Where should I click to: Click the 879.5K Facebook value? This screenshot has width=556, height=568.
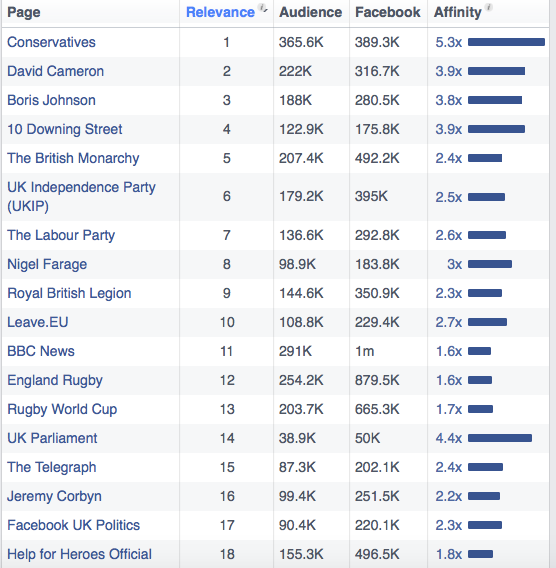[x=377, y=380]
